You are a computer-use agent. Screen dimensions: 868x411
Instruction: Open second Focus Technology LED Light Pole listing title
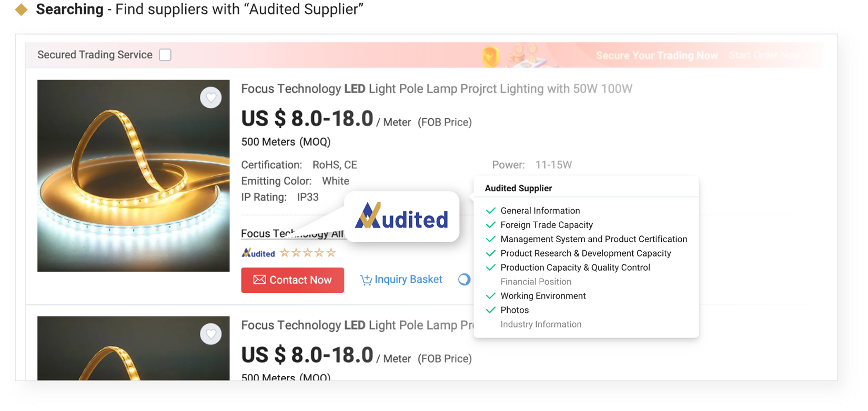tap(357, 325)
